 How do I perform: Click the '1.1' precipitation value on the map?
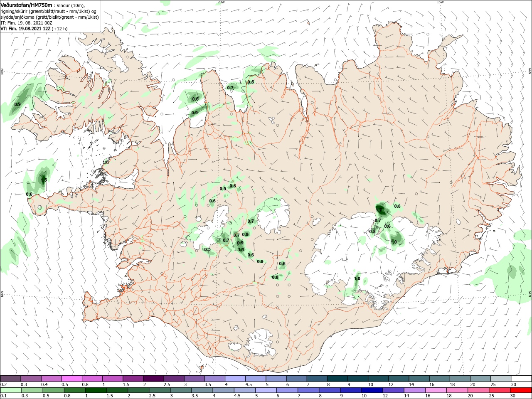[x=241, y=249]
